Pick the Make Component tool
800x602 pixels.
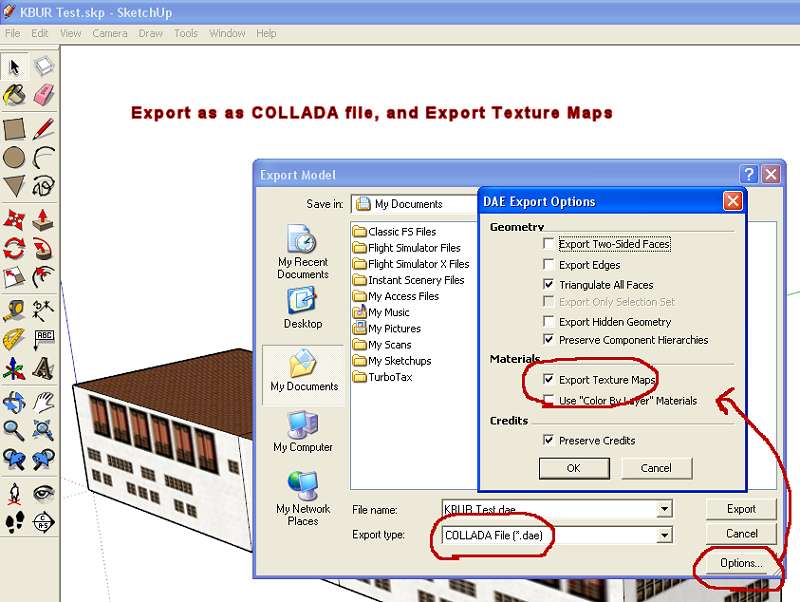[43, 66]
